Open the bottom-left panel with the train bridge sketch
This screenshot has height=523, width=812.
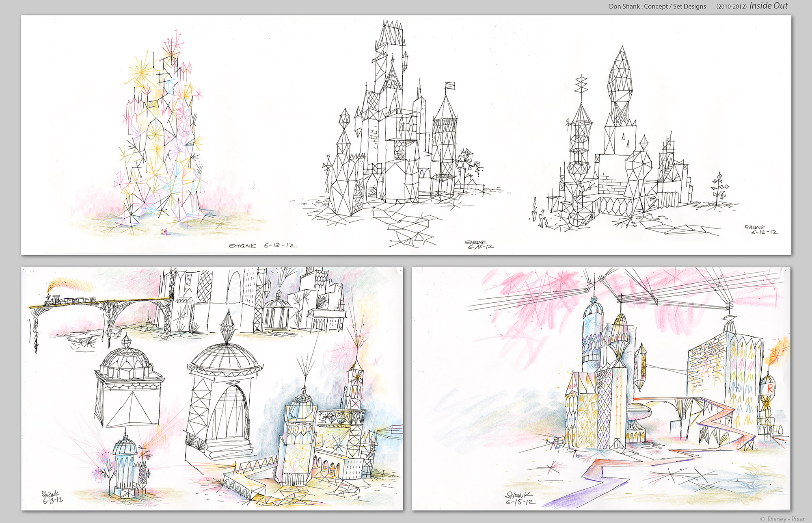[x=212, y=388]
